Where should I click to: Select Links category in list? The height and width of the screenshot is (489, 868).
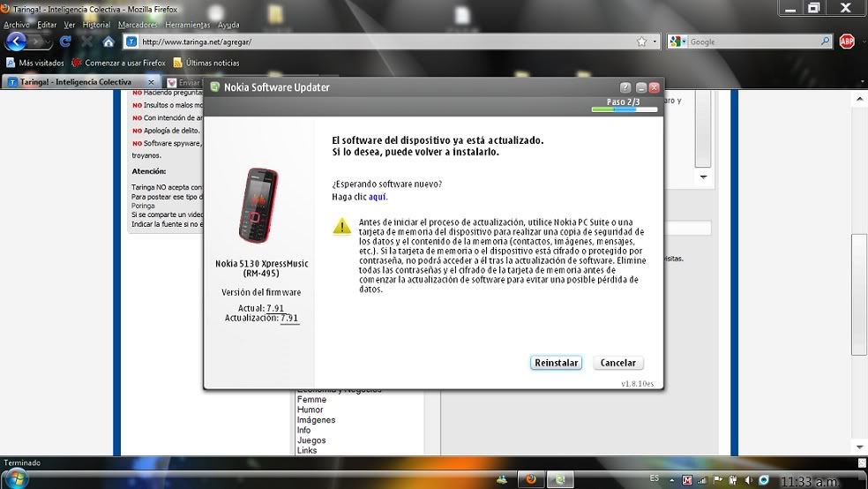click(x=307, y=450)
